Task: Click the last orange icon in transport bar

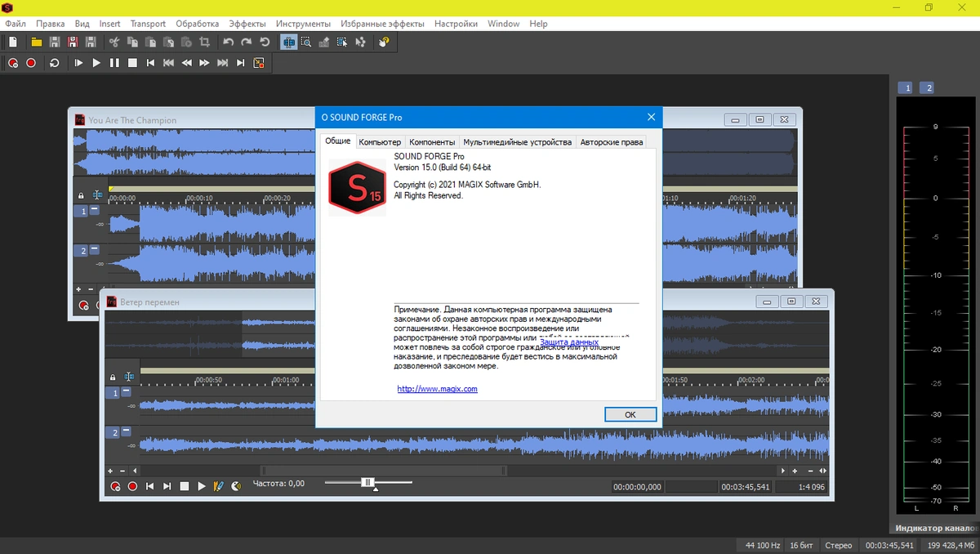Action: 258,63
